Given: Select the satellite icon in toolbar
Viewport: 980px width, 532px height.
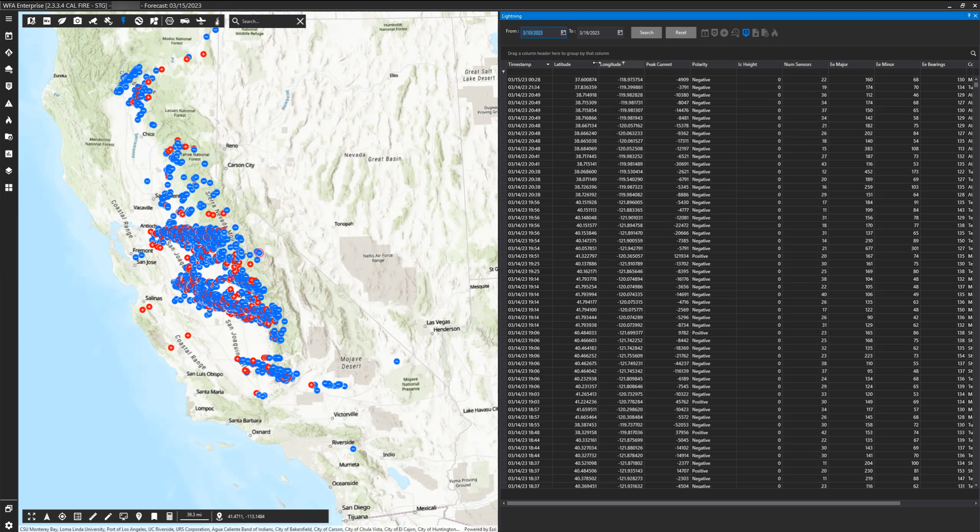Looking at the screenshot, I should click(x=108, y=21).
